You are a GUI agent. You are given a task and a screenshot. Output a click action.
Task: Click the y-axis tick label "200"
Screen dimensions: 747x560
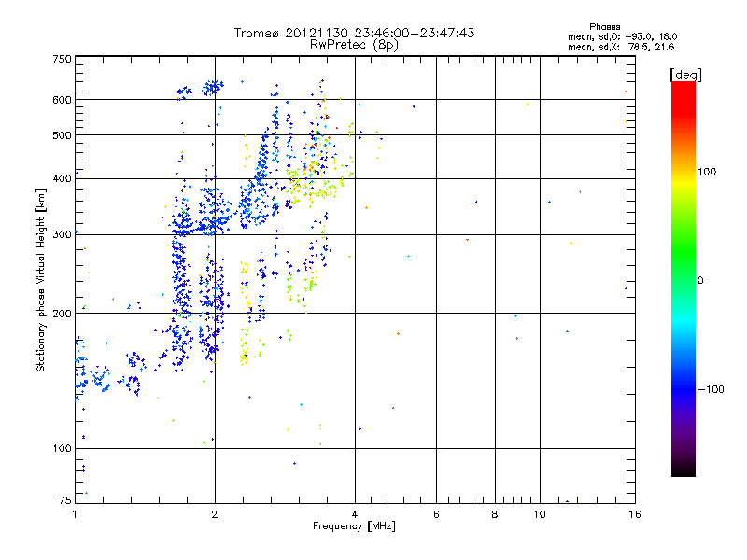point(62,314)
